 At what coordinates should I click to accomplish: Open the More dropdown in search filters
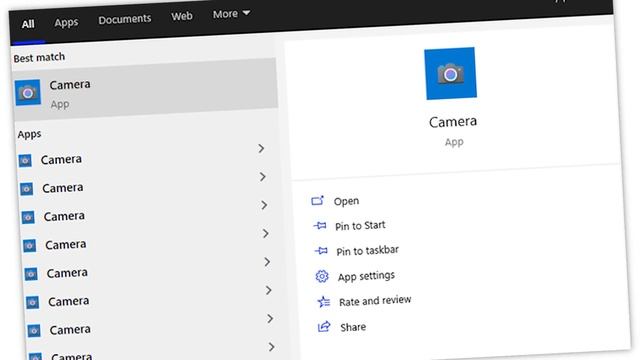pyautogui.click(x=231, y=14)
